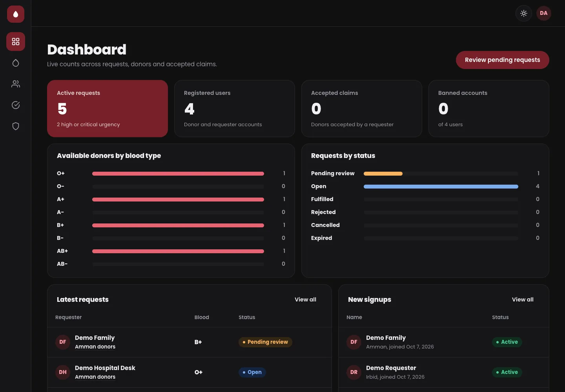This screenshot has height=392, width=565.
Task: Open the droplet requests icon in sidebar
Action: tap(16, 63)
